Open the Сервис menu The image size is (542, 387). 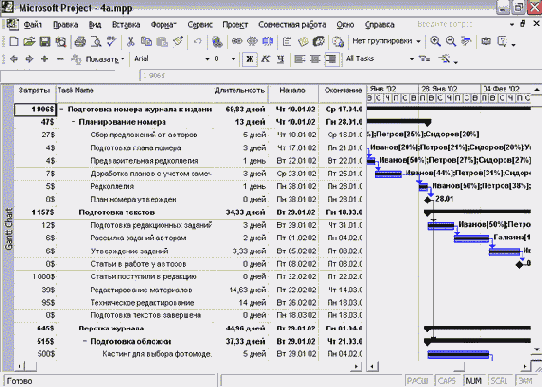pyautogui.click(x=200, y=25)
